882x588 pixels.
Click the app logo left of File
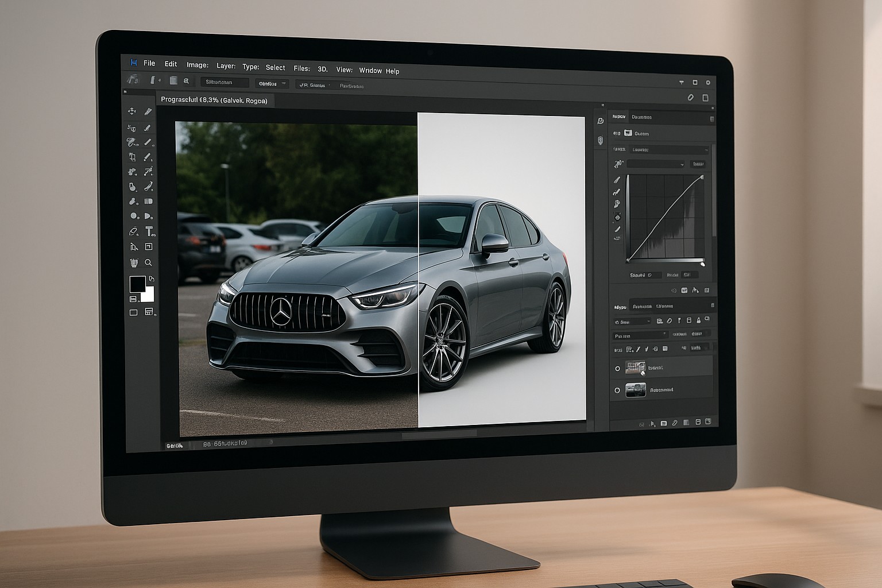[134, 63]
